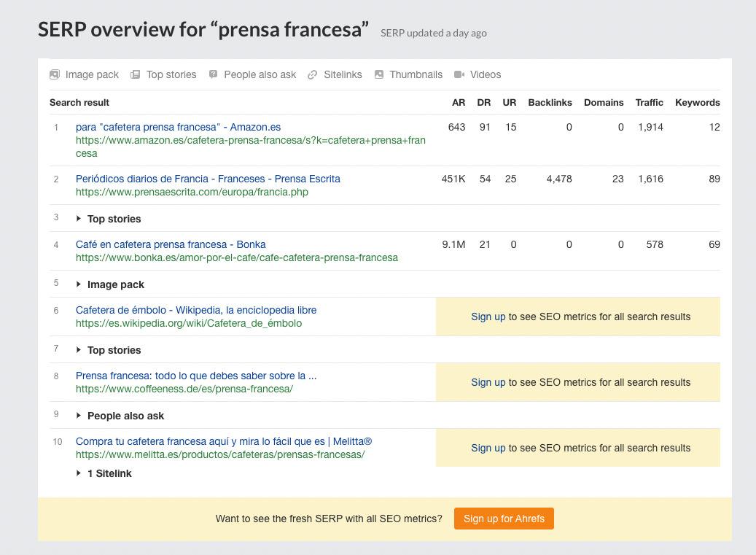
Task: Click the Traffic column header
Action: coord(649,102)
